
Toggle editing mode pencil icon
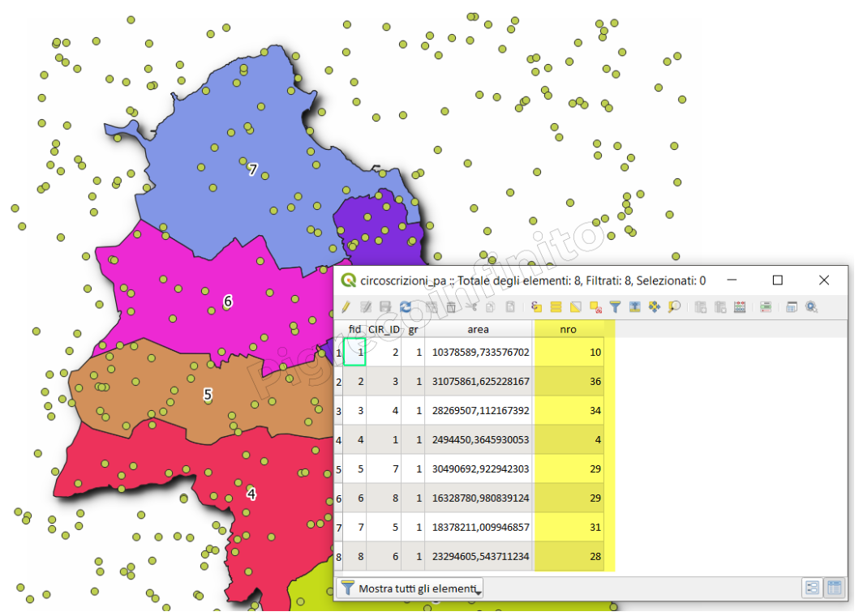pos(346,307)
